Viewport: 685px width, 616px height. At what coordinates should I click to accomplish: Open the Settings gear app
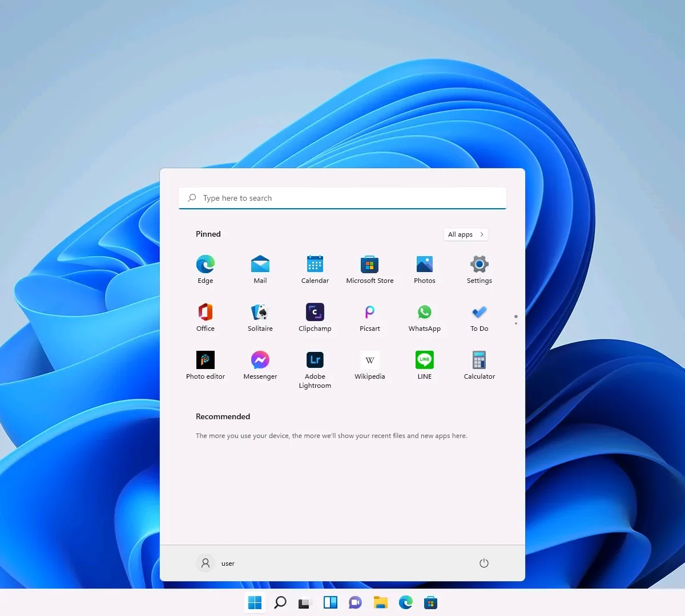[x=479, y=269]
